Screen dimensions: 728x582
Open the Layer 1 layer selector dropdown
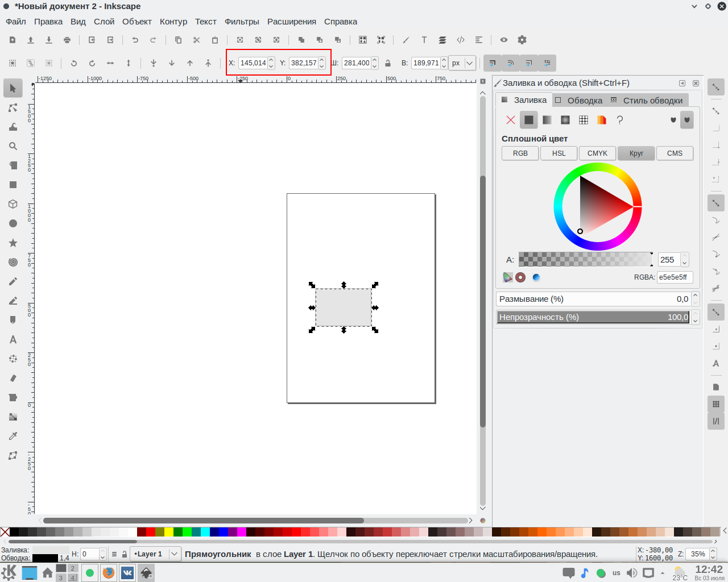tap(156, 554)
